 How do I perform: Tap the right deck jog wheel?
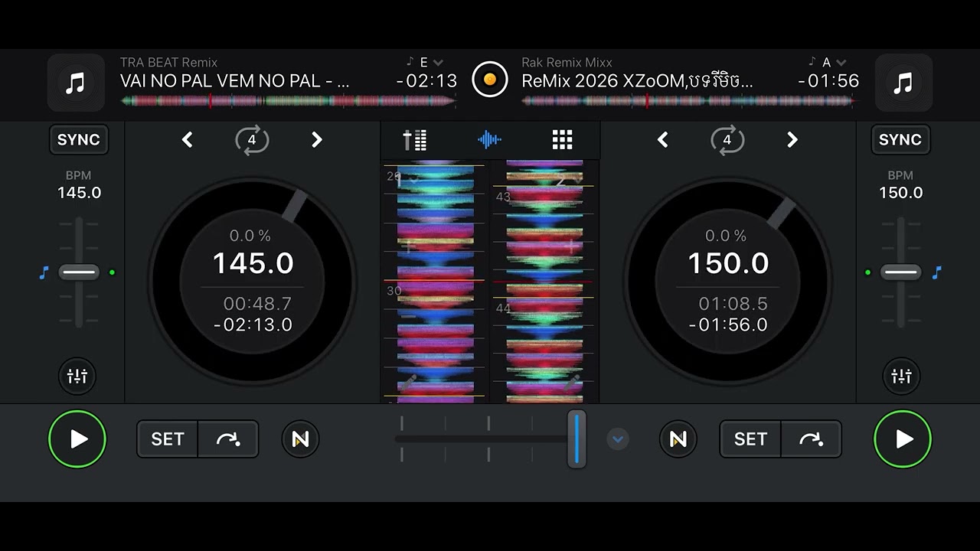click(x=727, y=281)
